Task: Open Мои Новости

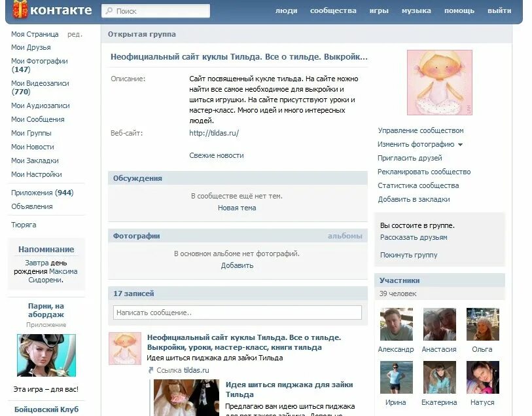Action: click(x=33, y=147)
